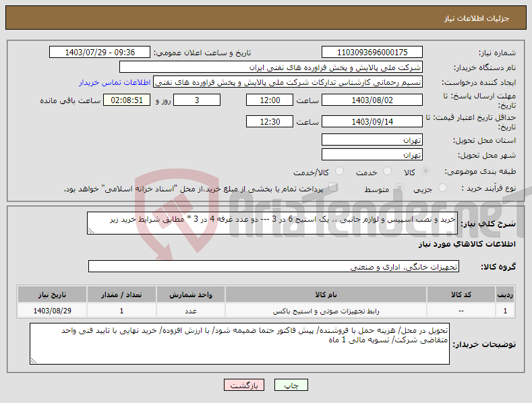Click the جزئیات اطلاعات نیاز header title
532x403 pixels.
tap(477, 18)
